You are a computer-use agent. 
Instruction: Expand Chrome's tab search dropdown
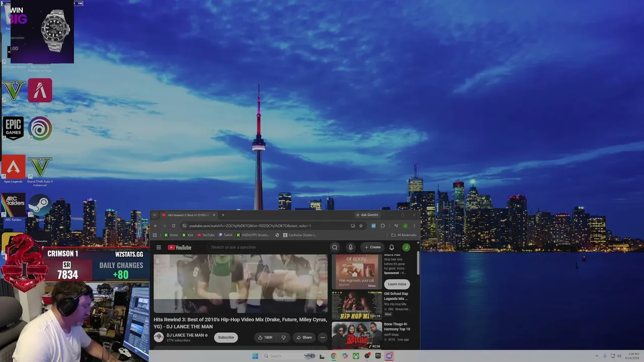coord(154,215)
